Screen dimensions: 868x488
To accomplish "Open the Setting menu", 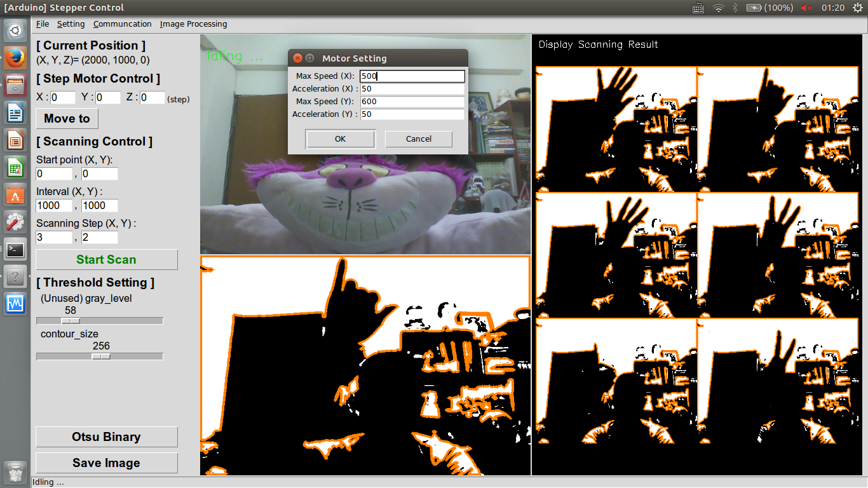I will point(71,24).
